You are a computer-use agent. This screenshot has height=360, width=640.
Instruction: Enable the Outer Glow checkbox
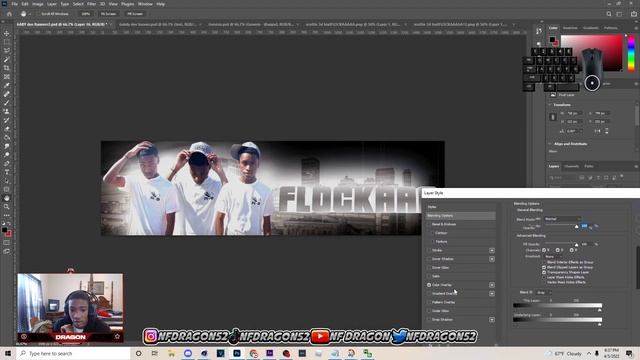tap(429, 311)
